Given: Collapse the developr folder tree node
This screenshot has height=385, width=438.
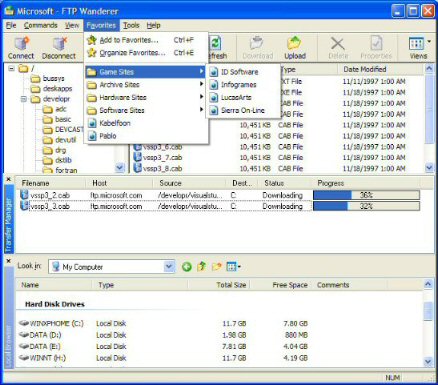Looking at the screenshot, I should pos(24,99).
